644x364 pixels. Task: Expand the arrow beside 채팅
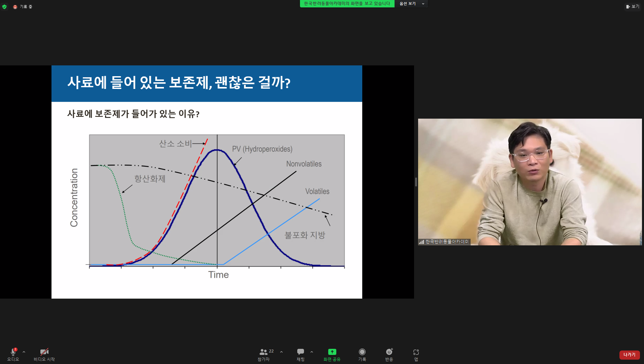(x=312, y=352)
